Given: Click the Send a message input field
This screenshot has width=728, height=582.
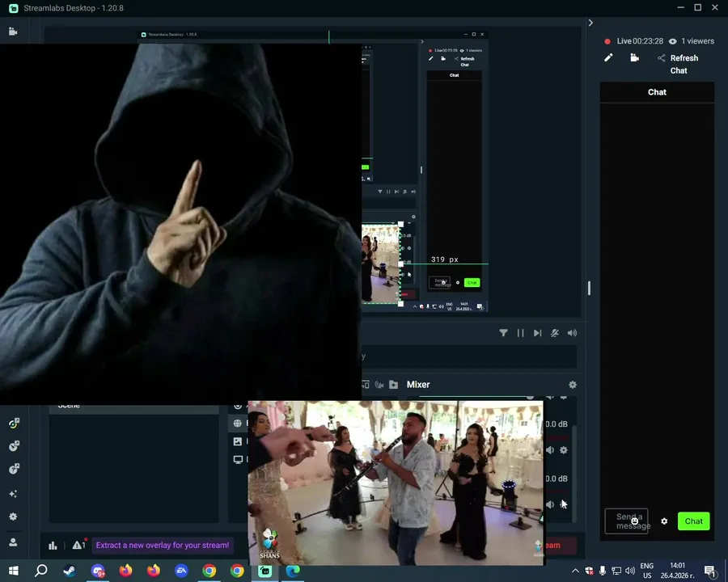Looking at the screenshot, I should 626,521.
